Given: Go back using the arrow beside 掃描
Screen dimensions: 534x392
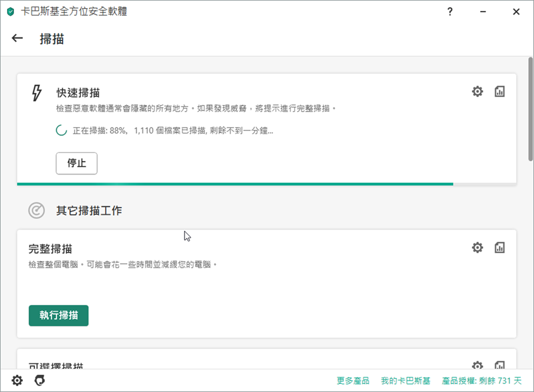Looking at the screenshot, I should 17,38.
